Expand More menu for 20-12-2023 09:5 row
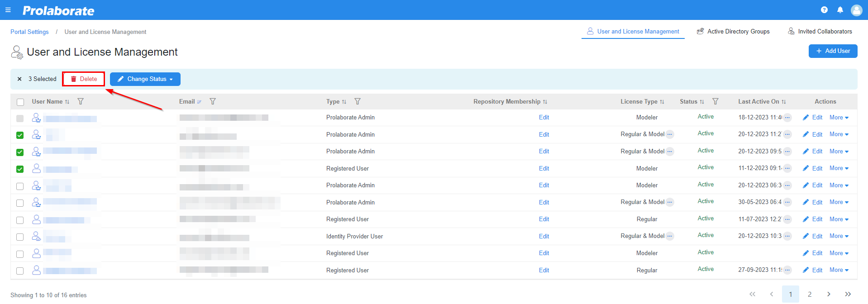The height and width of the screenshot is (304, 868). click(839, 152)
